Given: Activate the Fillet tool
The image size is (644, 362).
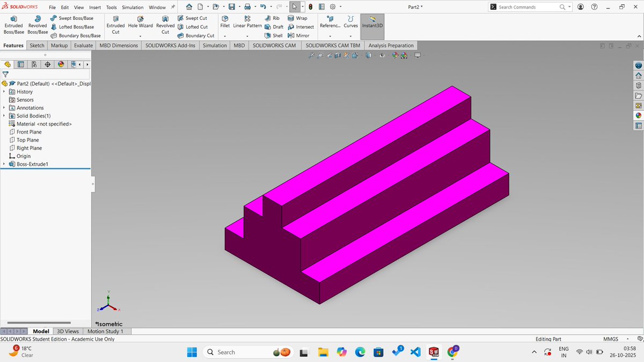Looking at the screenshot, I should [225, 22].
